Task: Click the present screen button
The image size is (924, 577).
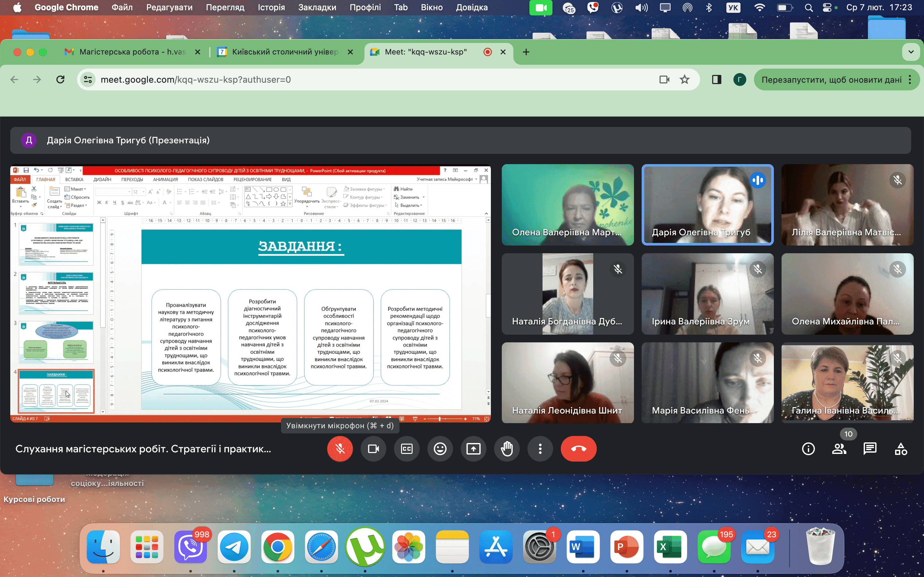Action: (474, 449)
